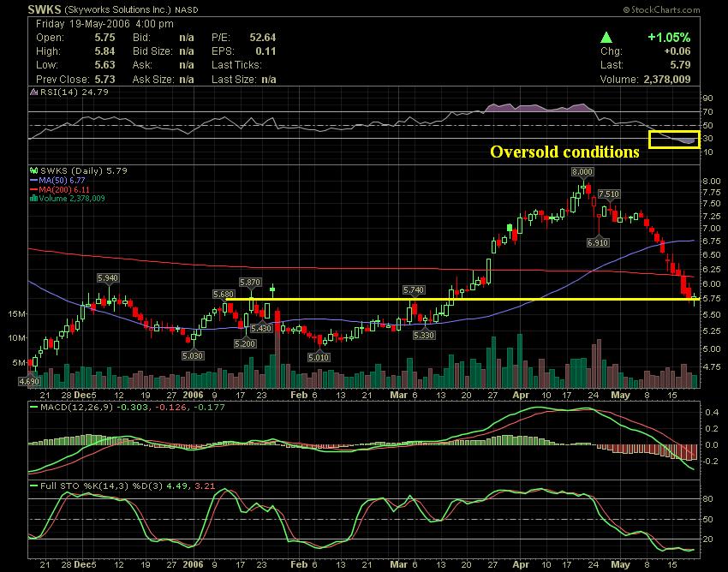The height and width of the screenshot is (572, 728).
Task: Click the MACD -0.2 axis label
Action: click(x=709, y=462)
